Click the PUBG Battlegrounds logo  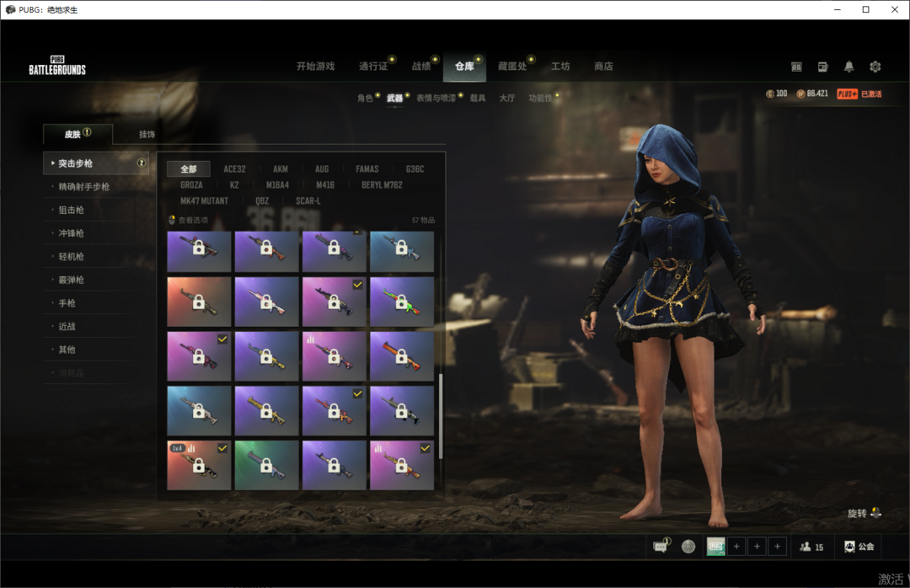click(x=57, y=66)
